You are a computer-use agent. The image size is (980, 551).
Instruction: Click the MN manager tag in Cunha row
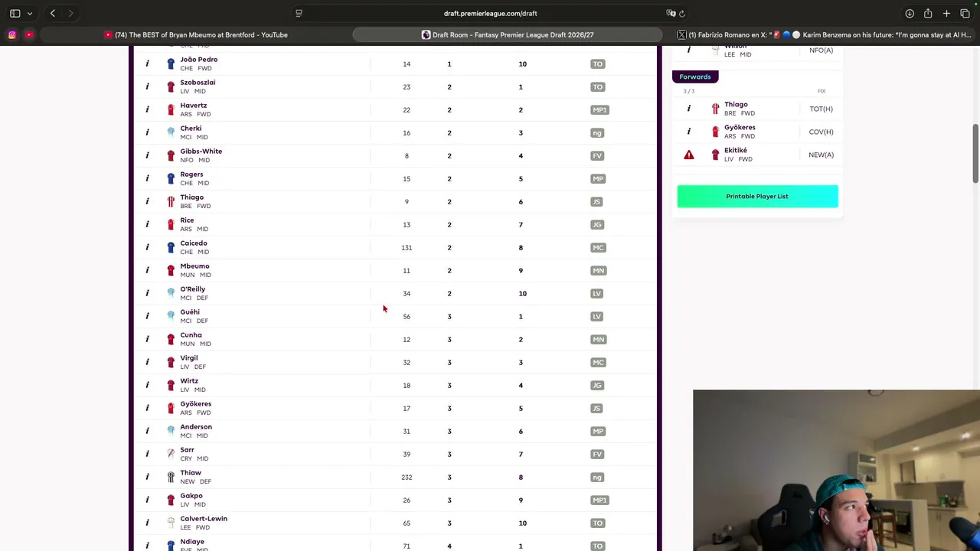(x=598, y=339)
